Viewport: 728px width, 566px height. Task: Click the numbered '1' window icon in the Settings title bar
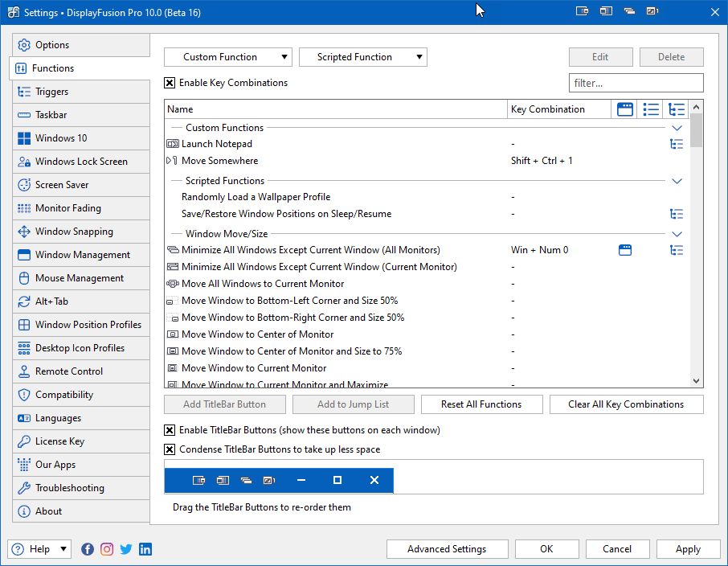(652, 11)
